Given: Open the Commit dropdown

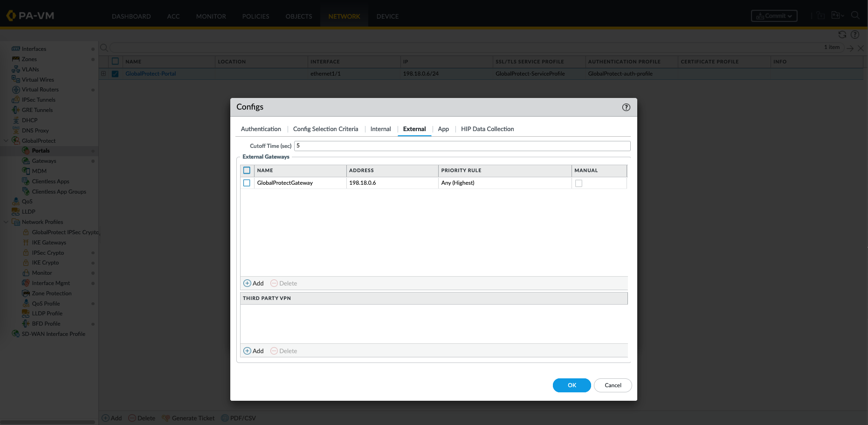Looking at the screenshot, I should (774, 16).
